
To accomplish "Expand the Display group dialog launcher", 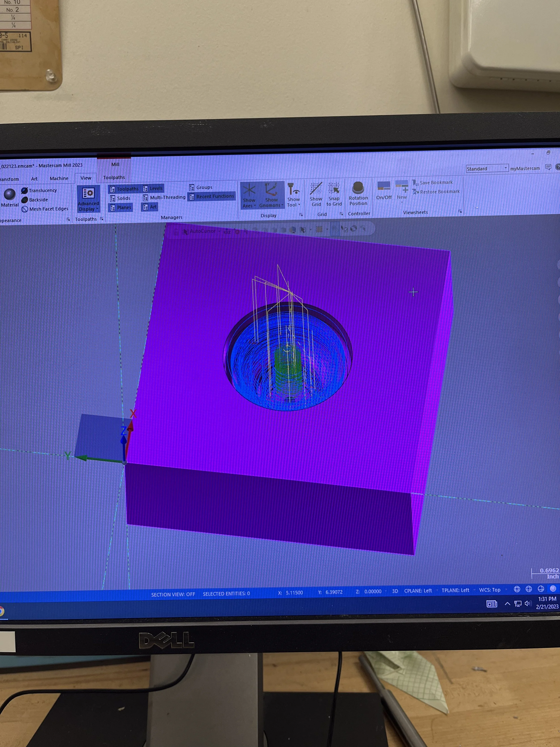I will (x=301, y=215).
